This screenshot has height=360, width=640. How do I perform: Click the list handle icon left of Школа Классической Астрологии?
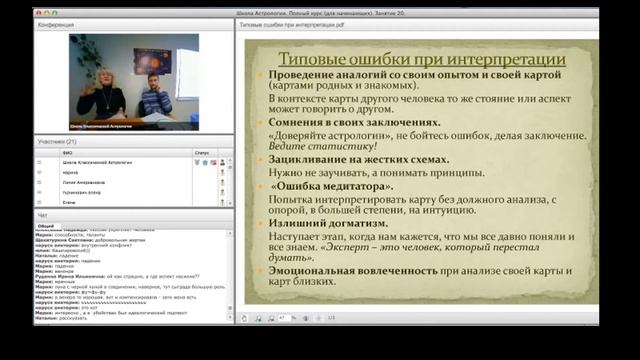point(39,162)
